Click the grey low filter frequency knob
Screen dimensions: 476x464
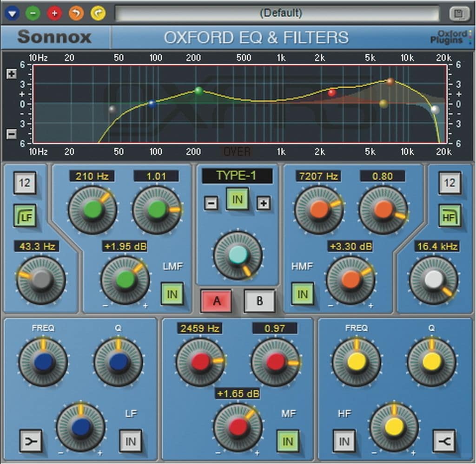point(41,280)
